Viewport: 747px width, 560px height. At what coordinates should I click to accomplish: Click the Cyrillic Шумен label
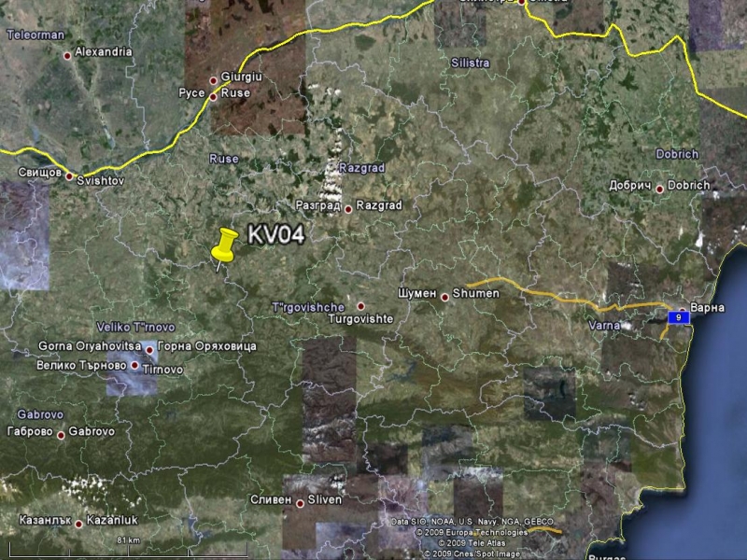pos(417,293)
